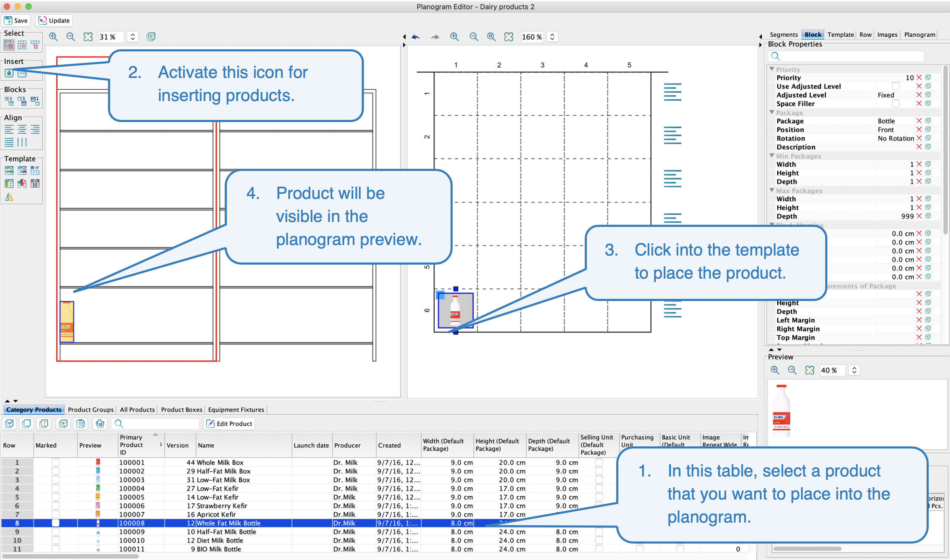Screen dimensions: 950x560
Task: Undo last action in template editor
Action: coord(416,37)
